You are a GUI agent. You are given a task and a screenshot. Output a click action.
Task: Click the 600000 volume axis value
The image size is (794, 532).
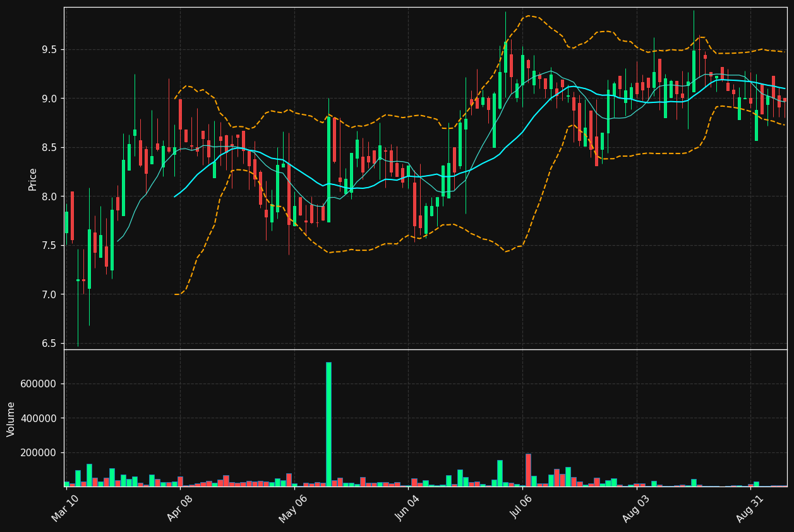[x=40, y=384]
